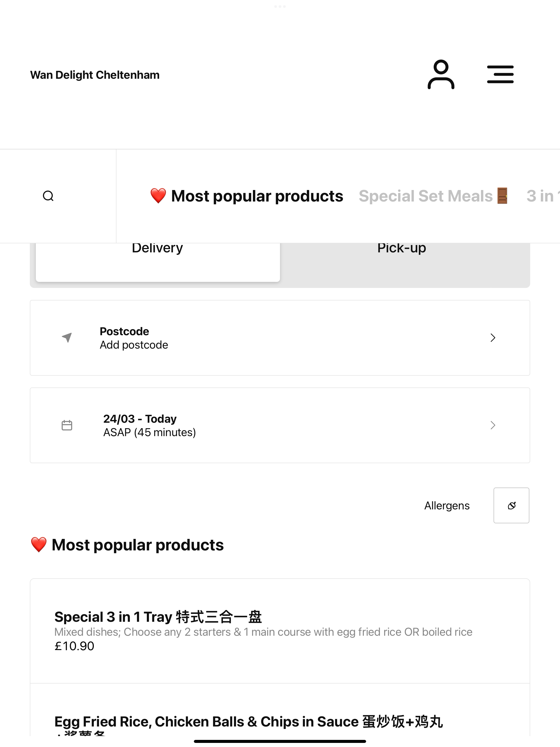This screenshot has height=747, width=560.
Task: Select Egg Fried Rice, Chicken Balls & Chips item
Action: tap(280, 710)
